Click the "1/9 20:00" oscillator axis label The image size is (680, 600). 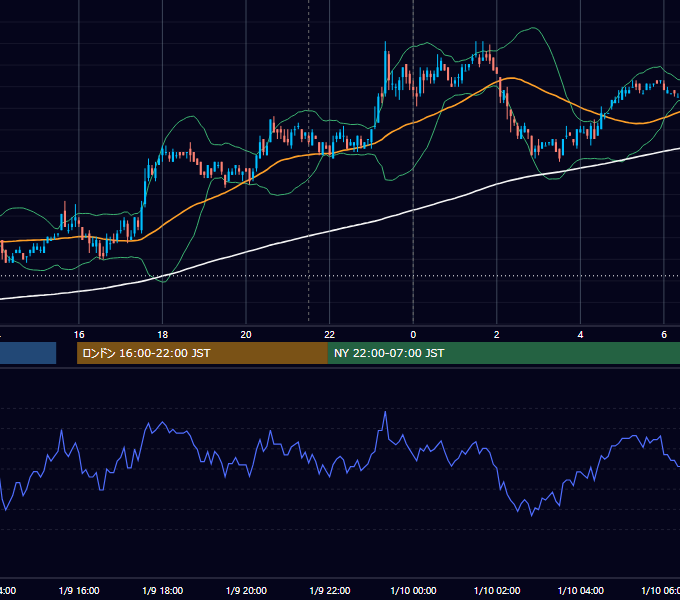pyautogui.click(x=246, y=591)
